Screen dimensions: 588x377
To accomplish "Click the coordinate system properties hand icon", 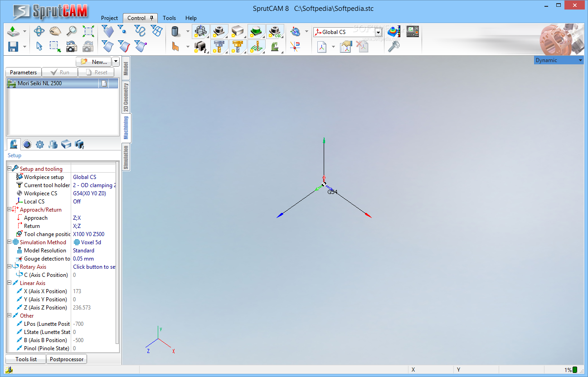I will point(346,46).
